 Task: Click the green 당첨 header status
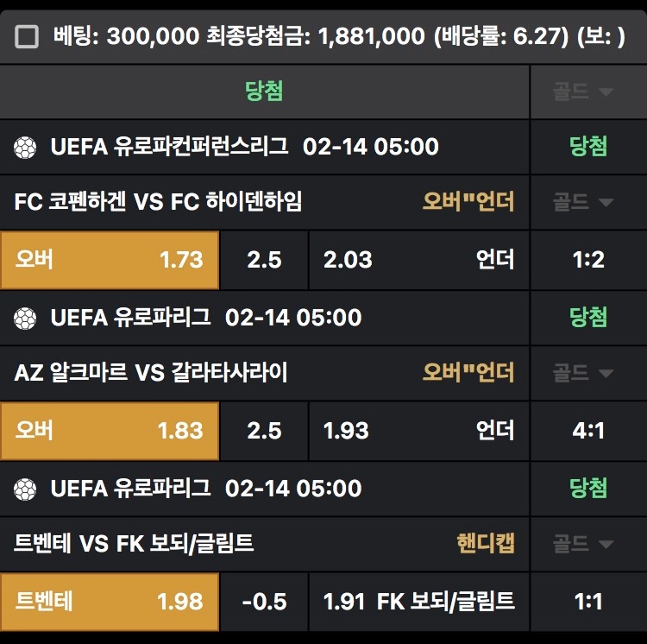coord(264,92)
